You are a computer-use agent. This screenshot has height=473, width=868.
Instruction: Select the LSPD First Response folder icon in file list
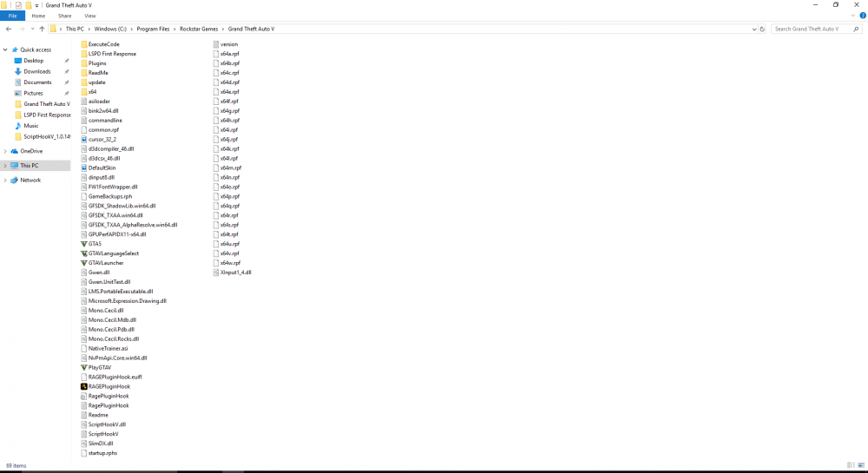pyautogui.click(x=84, y=54)
